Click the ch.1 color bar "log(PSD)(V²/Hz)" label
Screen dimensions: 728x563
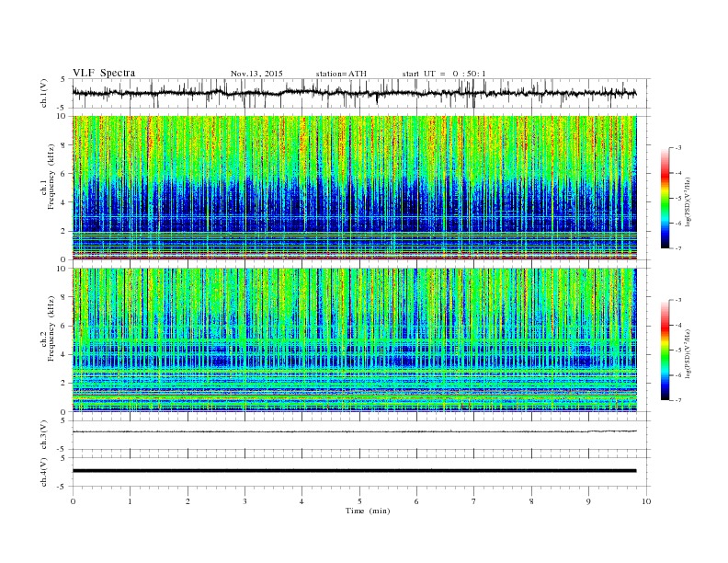(688, 201)
